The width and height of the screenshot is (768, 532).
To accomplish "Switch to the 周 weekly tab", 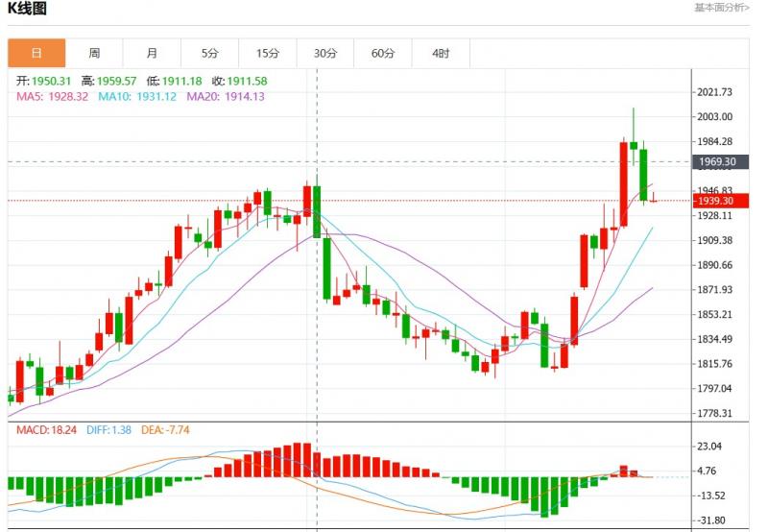I will point(94,54).
